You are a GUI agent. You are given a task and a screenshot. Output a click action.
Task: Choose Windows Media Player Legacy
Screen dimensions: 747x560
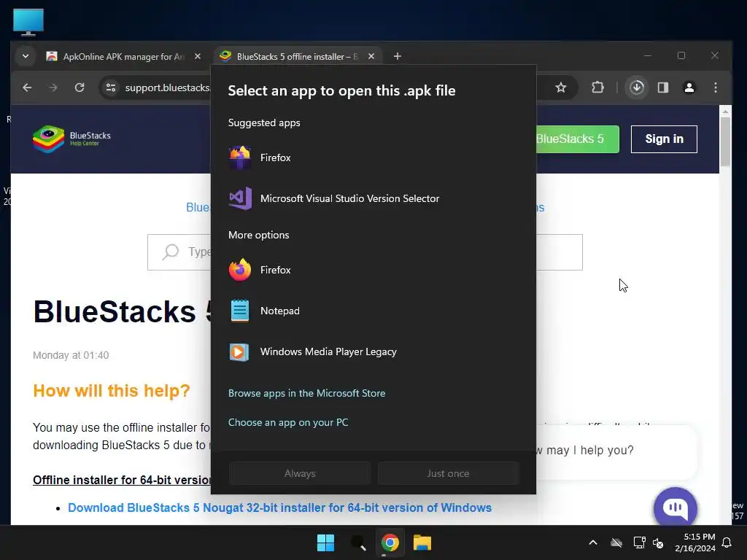[373, 352]
